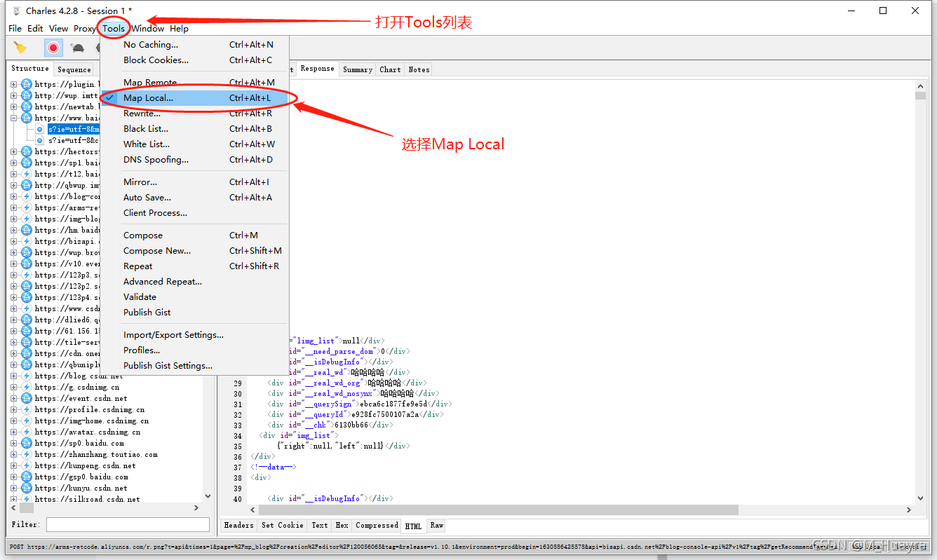Switch to the Structure tab
This screenshot has width=937, height=560.
[30, 69]
